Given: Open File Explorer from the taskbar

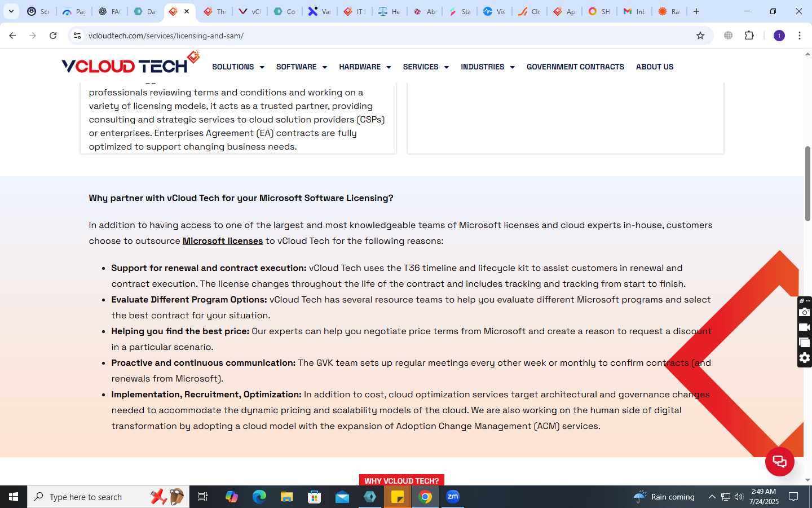Looking at the screenshot, I should (287, 497).
